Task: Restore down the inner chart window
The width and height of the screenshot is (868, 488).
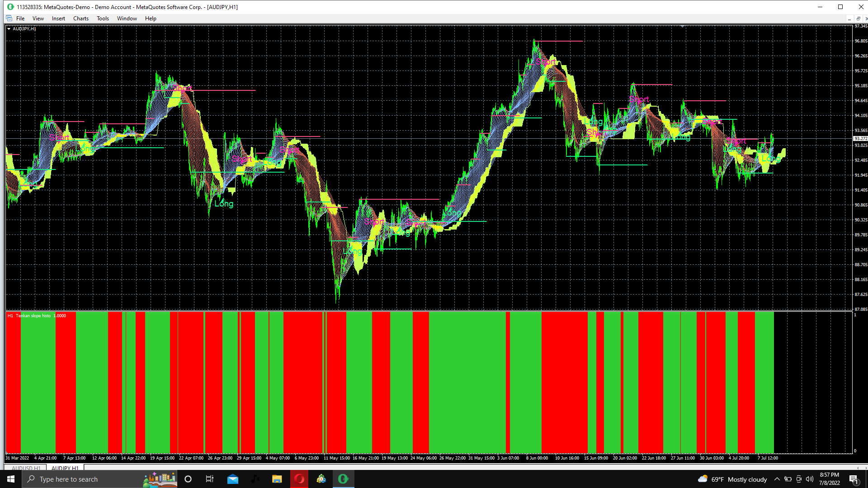Action: tap(858, 19)
